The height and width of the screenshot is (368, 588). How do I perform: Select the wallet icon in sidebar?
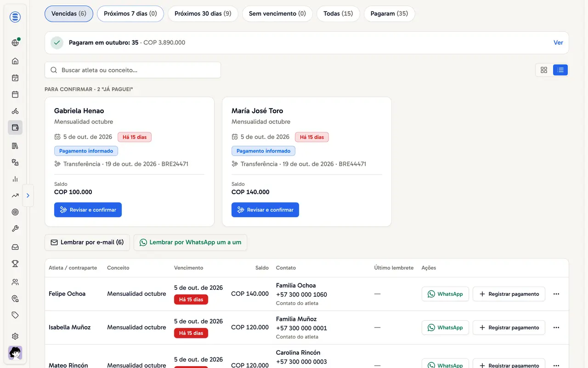tap(15, 127)
